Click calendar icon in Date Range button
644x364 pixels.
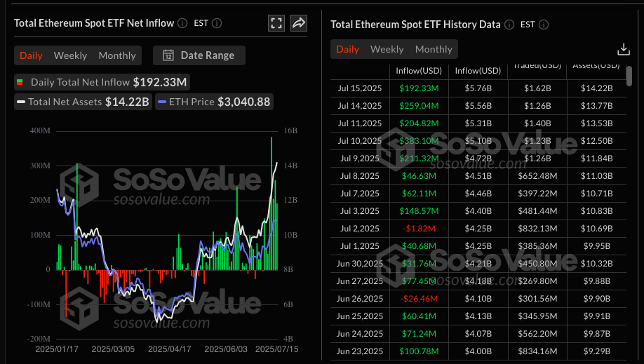point(168,55)
